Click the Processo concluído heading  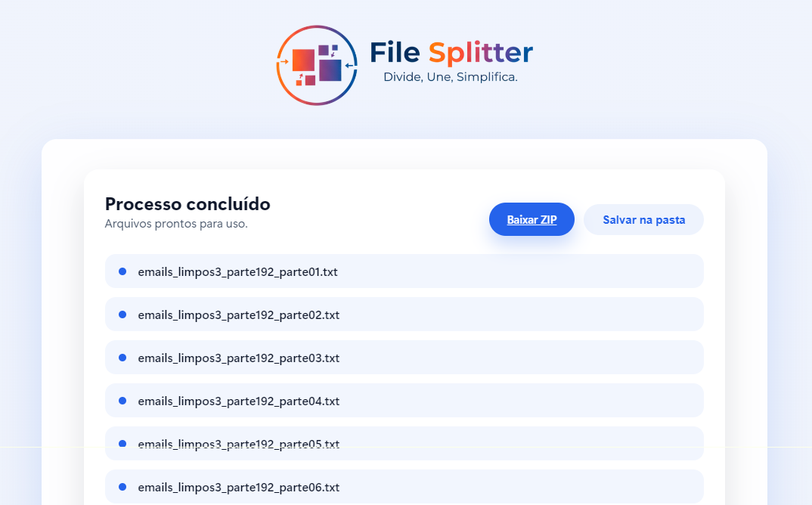(x=188, y=203)
